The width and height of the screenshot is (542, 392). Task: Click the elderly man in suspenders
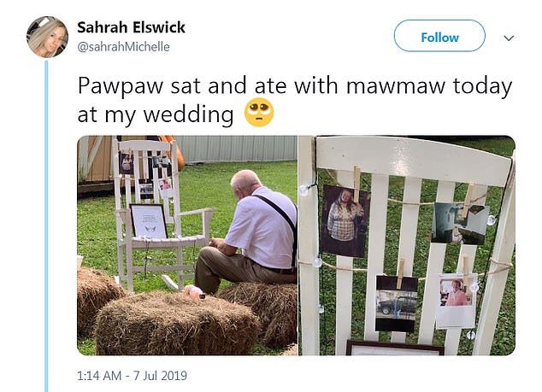tap(246, 233)
